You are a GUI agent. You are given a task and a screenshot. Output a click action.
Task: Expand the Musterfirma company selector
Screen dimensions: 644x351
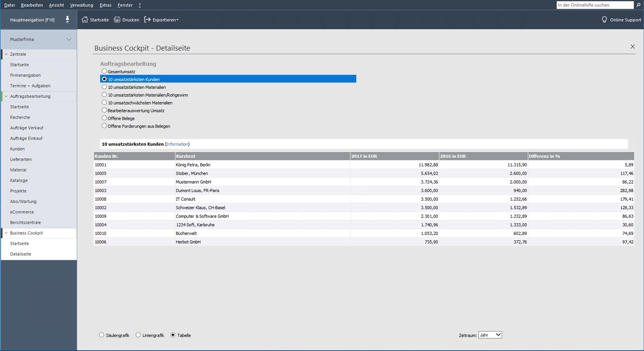pyautogui.click(x=69, y=39)
